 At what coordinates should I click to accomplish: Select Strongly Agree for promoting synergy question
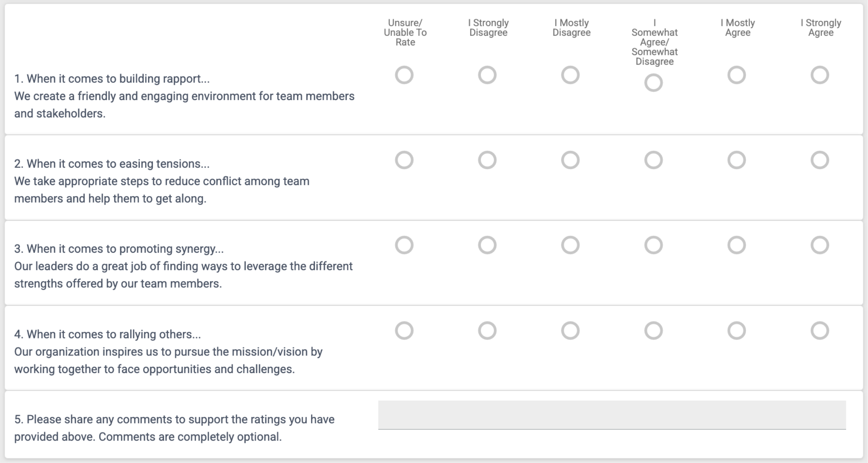point(819,245)
